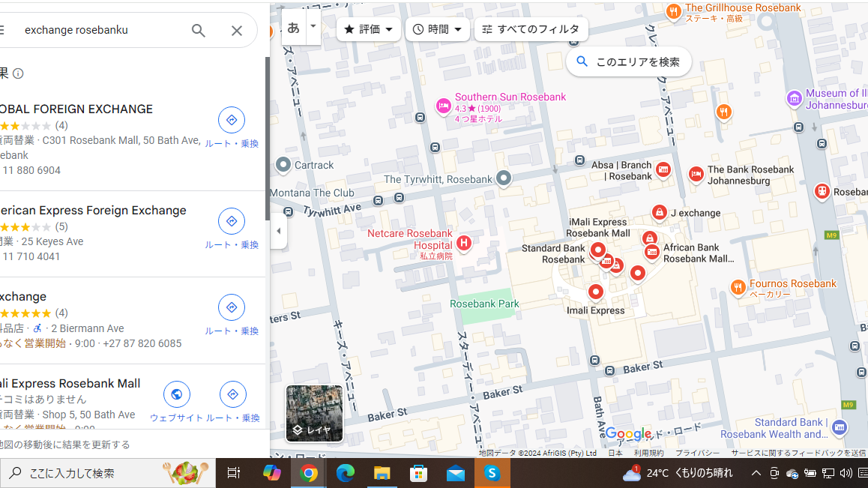Click directions icon for American Express Foreign Exchange

pos(232,221)
